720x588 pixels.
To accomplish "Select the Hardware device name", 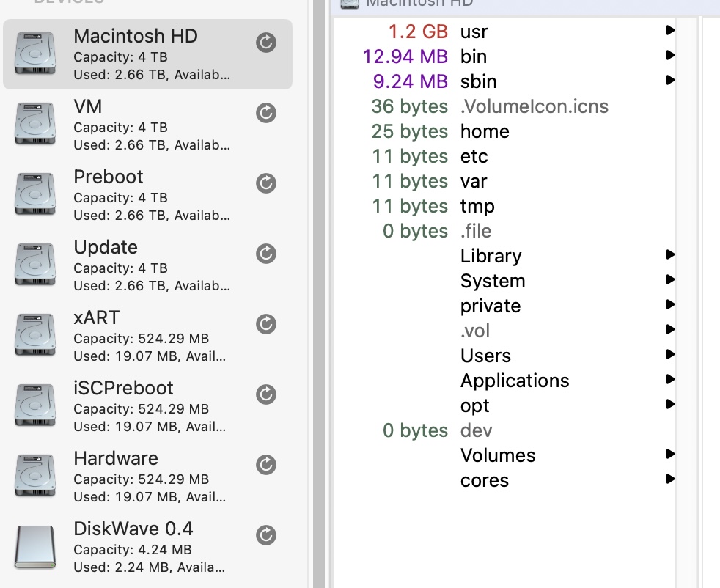I will 116,458.
